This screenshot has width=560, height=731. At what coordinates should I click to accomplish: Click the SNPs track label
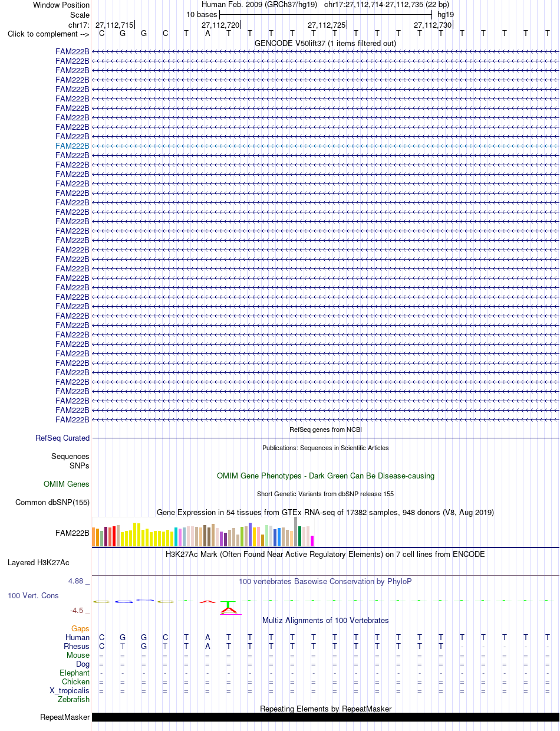(80, 466)
